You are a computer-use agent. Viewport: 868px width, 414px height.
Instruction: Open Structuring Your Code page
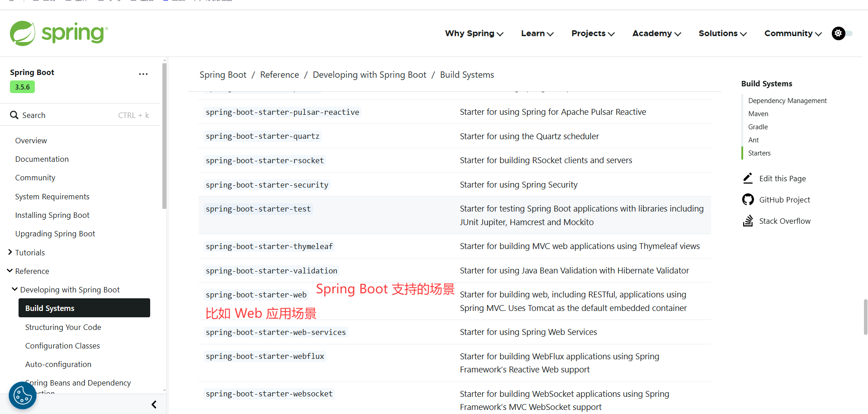coord(63,327)
